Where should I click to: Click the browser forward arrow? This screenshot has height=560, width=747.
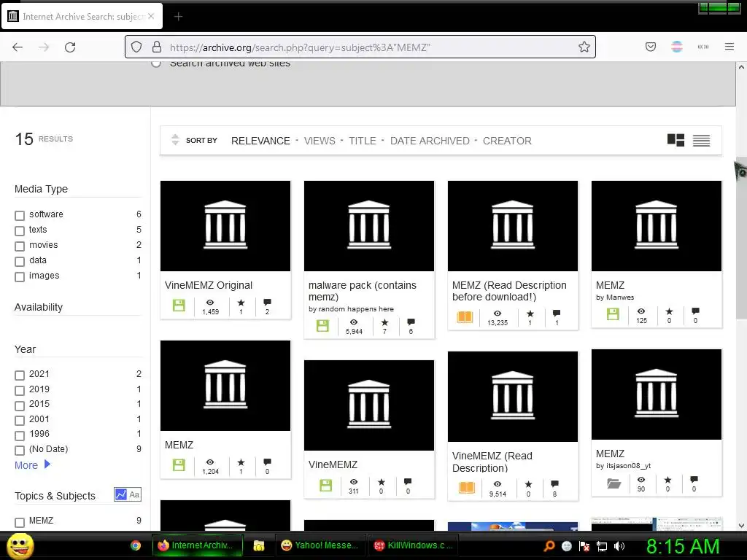click(44, 47)
